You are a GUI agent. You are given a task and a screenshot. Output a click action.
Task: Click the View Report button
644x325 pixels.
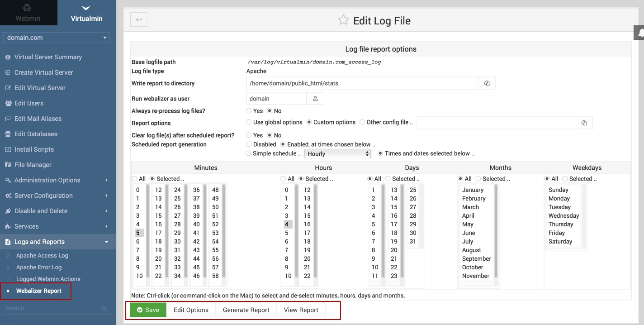coord(301,310)
